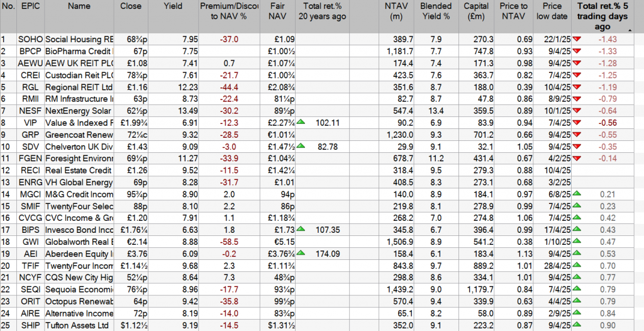Click the red down arrow in SOHO row
644x331 pixels.
click(x=577, y=39)
